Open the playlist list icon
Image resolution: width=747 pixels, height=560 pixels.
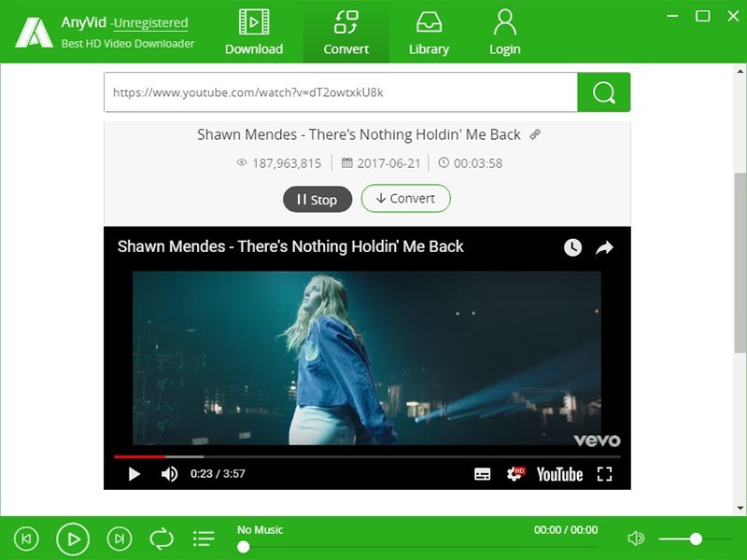(204, 539)
